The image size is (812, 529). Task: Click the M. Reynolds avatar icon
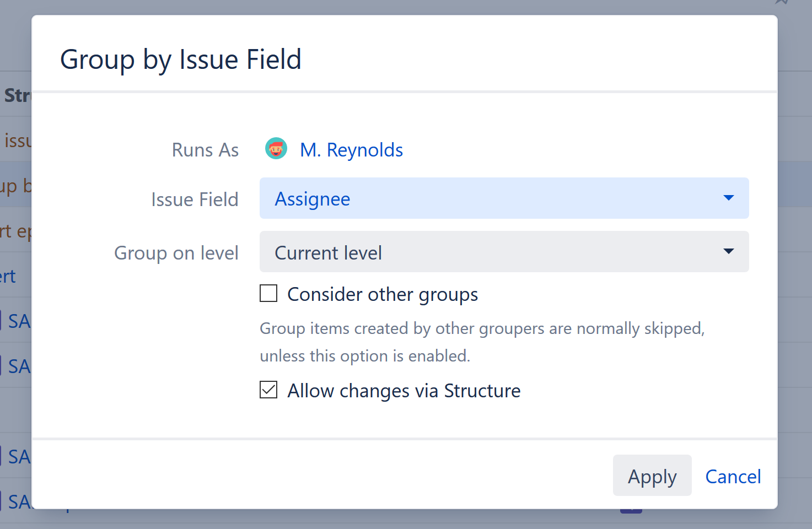click(x=276, y=149)
